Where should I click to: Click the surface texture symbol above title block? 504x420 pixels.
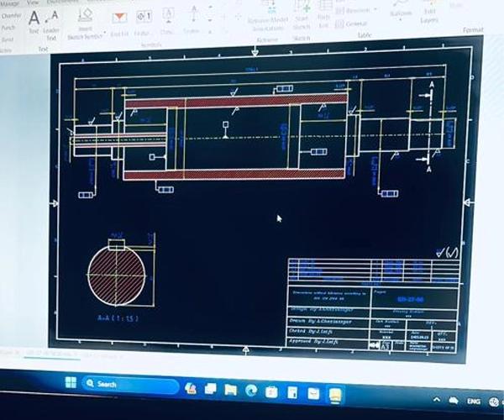click(447, 252)
